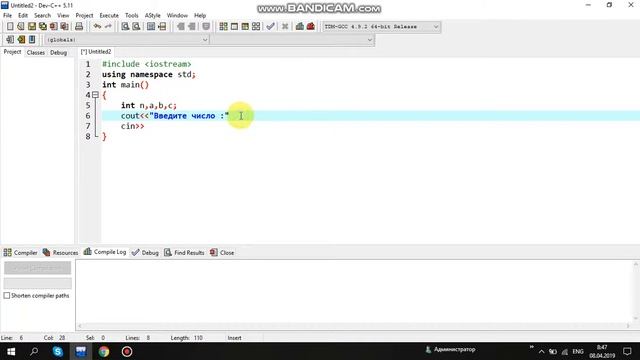
Task: Click the Open file toolbar icon
Action: point(21,27)
